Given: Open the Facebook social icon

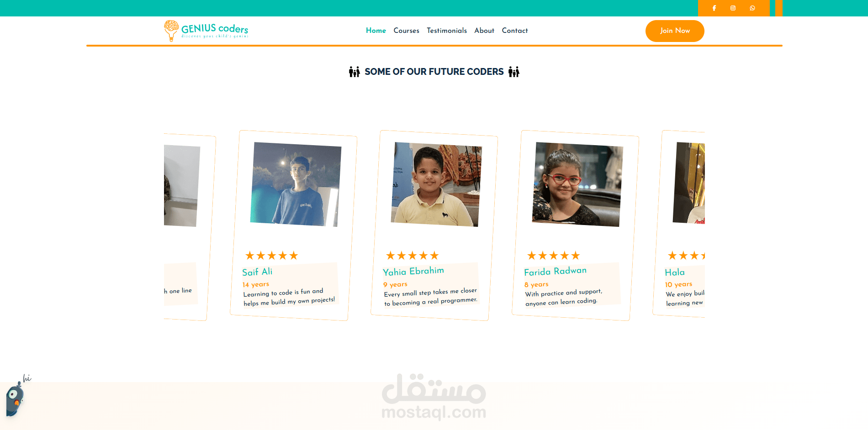Looking at the screenshot, I should 714,8.
